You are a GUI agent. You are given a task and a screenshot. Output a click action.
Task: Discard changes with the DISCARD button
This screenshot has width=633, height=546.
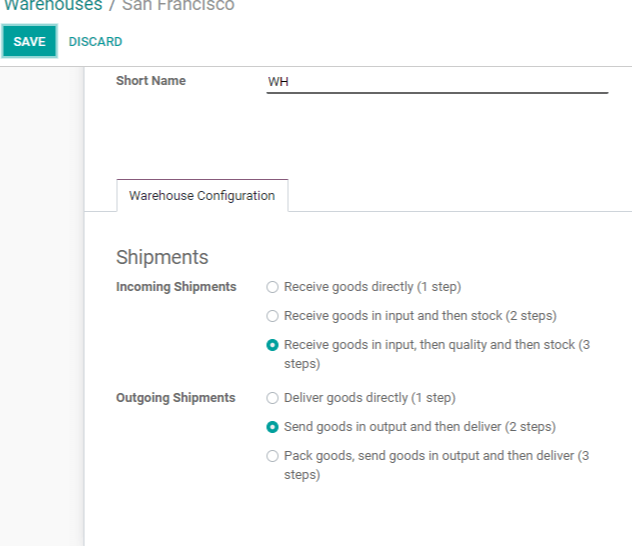point(95,42)
